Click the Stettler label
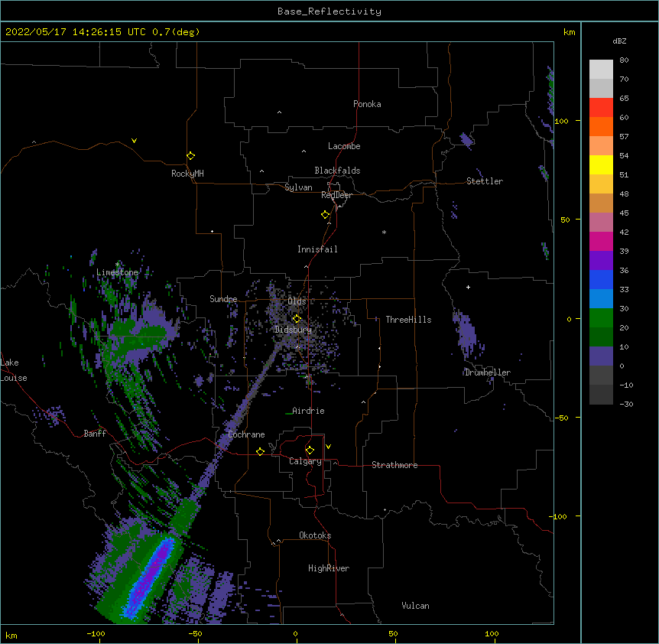The height and width of the screenshot is (644, 659). [x=485, y=181]
